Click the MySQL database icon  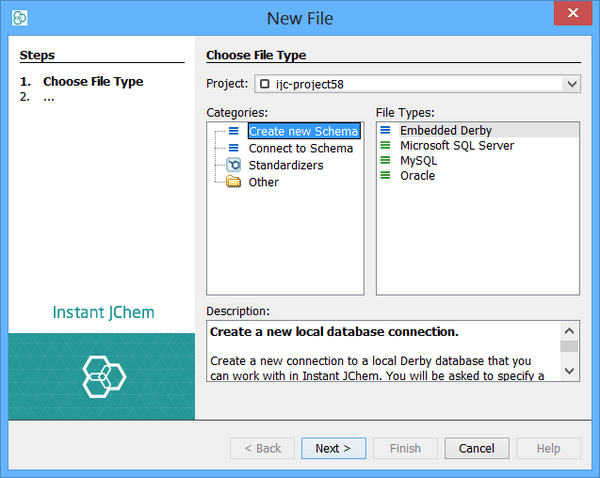pyautogui.click(x=386, y=160)
